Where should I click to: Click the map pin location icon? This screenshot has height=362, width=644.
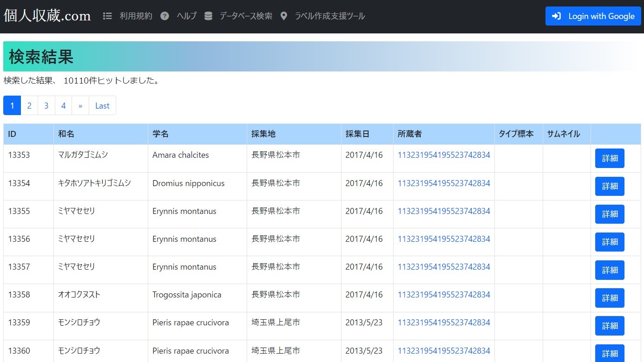point(284,16)
